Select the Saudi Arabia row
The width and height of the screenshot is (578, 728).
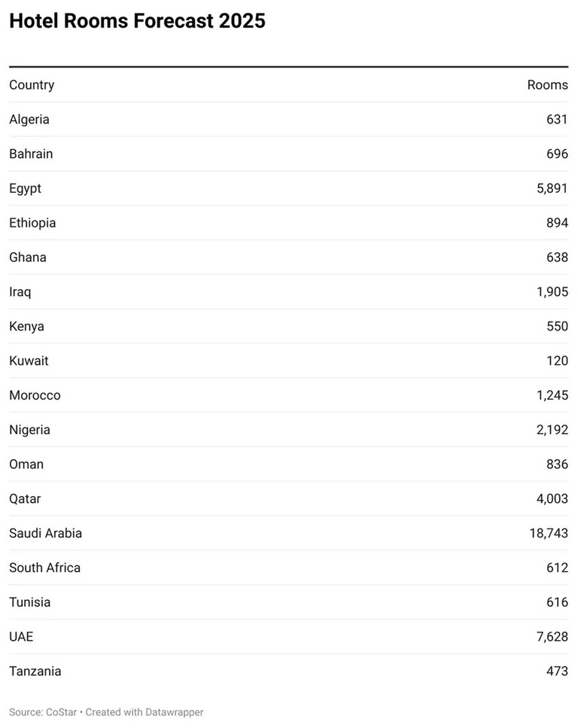point(289,533)
